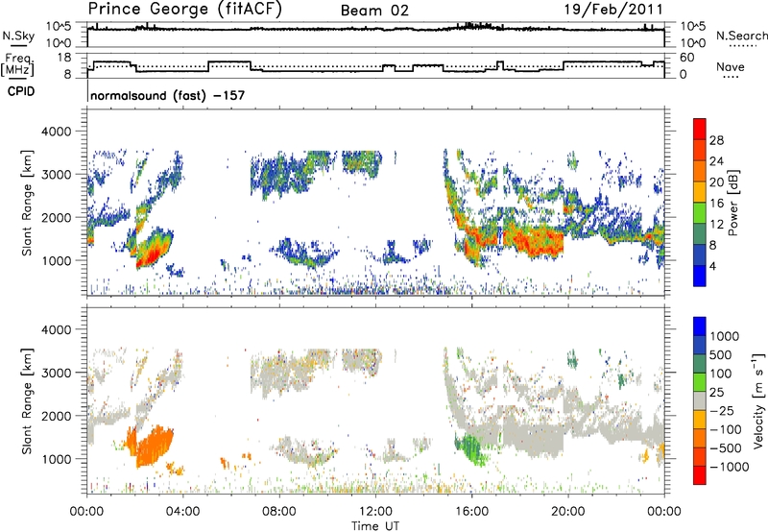
Task: Click the red bottom of velocity color bar
Action: coord(700,475)
